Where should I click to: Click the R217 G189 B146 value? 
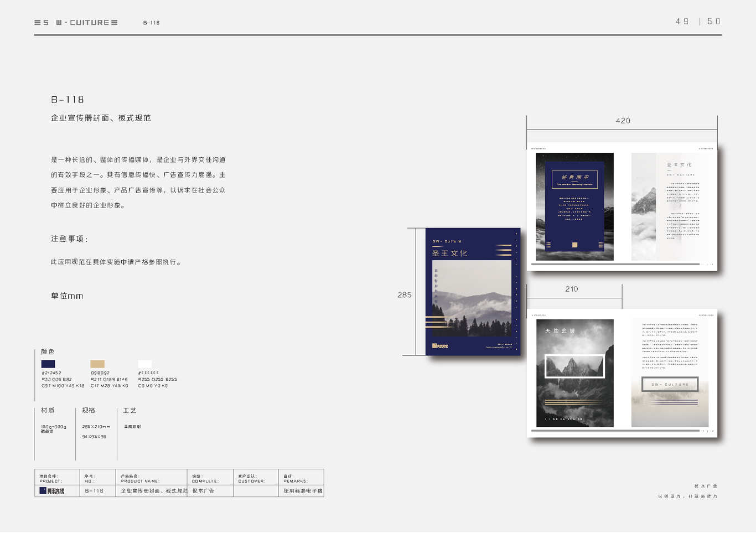(109, 380)
